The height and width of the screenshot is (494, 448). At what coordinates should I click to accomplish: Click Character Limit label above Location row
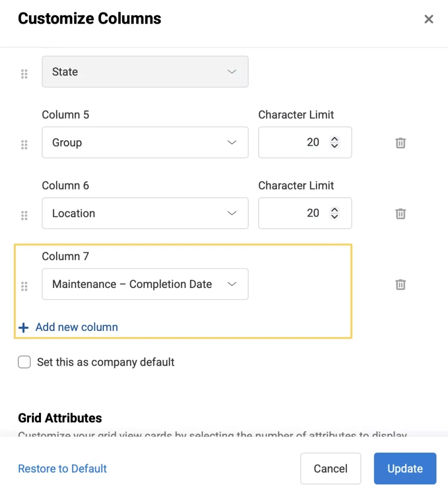[296, 186]
